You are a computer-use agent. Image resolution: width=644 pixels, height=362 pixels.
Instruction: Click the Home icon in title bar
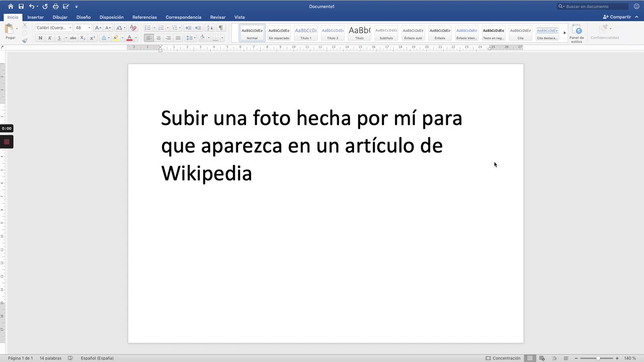(11, 7)
